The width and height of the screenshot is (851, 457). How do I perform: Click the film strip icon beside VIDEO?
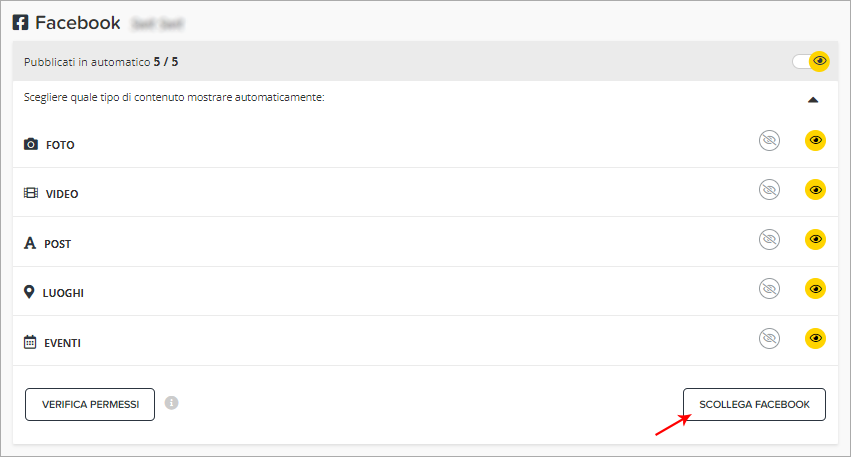click(x=31, y=193)
